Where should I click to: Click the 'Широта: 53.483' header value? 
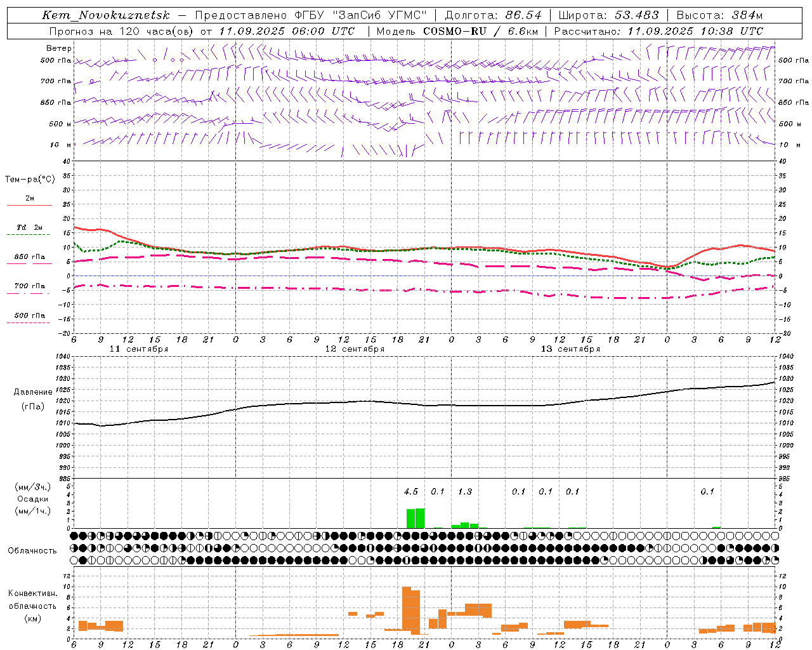[x=609, y=15]
